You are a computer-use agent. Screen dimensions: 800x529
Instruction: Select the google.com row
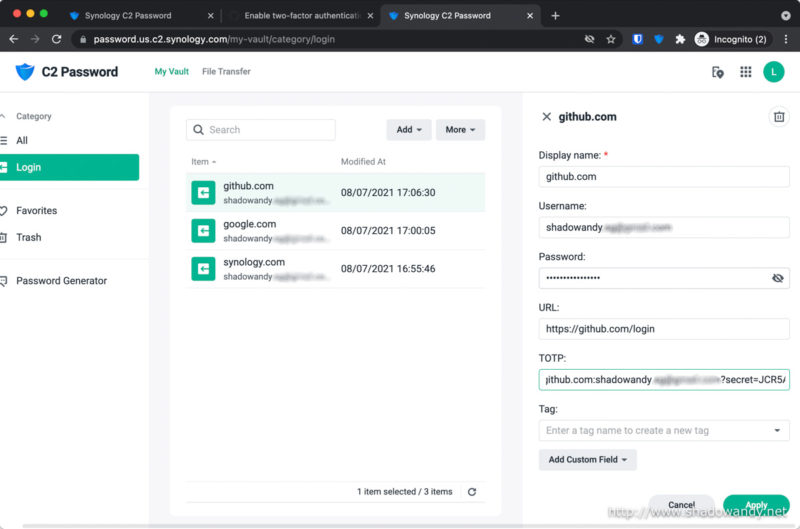[335, 231]
